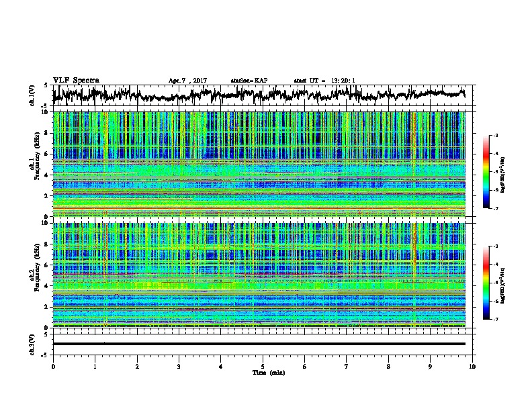Select the ch.1 "Frequency (kHz)" axis label
The width and height of the screenshot is (532, 411).
[x=37, y=156]
